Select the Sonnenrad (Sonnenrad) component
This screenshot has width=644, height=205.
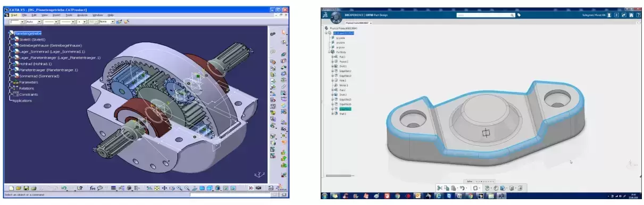pos(40,76)
